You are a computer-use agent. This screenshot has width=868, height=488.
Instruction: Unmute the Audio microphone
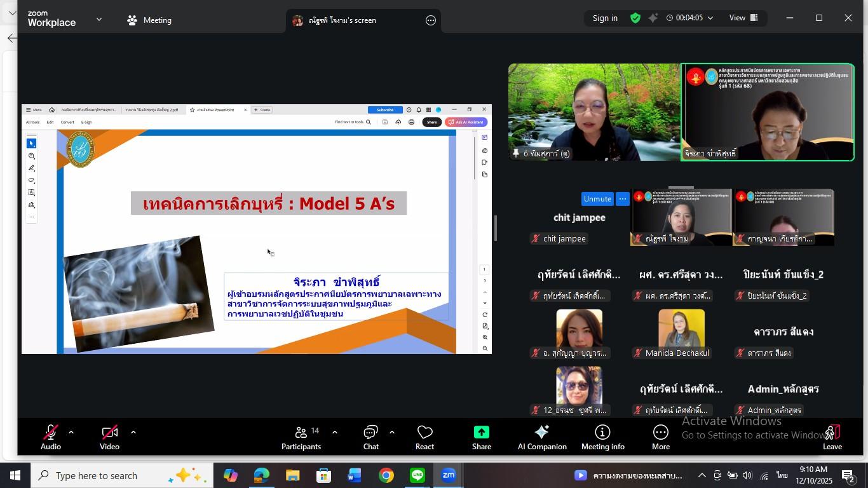pyautogui.click(x=51, y=438)
